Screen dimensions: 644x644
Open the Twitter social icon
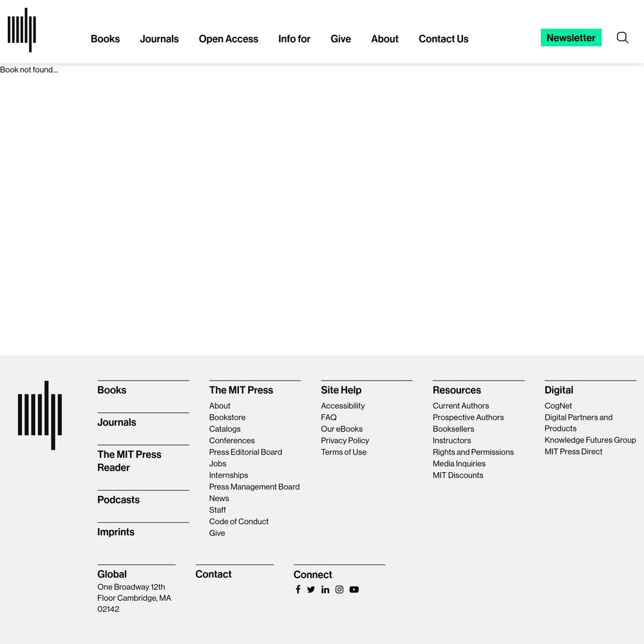(311, 589)
